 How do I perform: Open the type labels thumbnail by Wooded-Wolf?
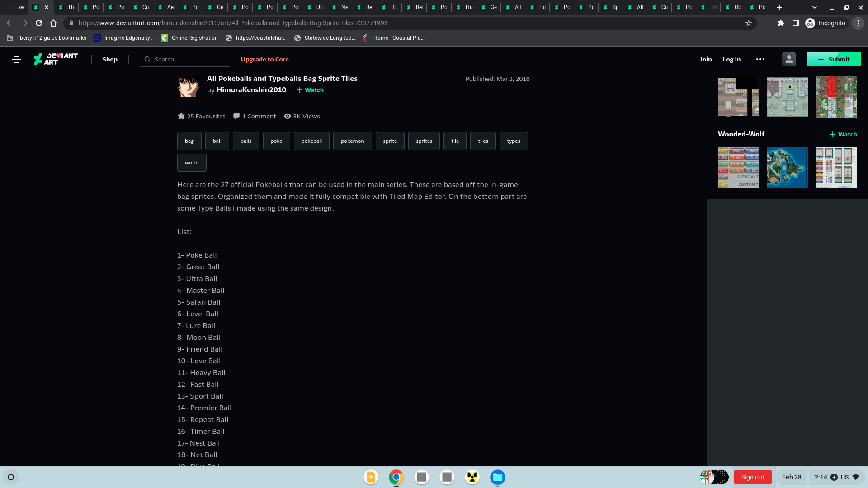point(739,168)
